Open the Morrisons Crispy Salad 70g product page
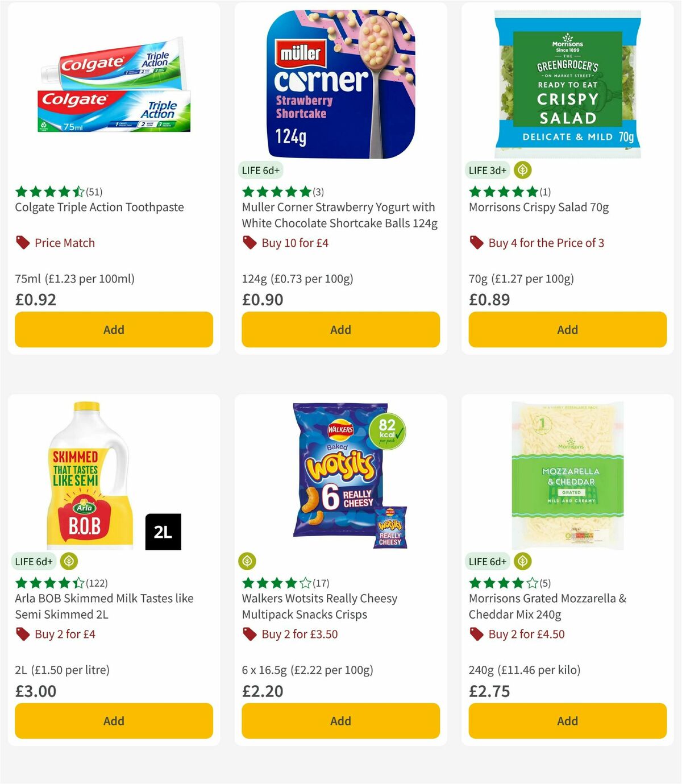Viewport: 682px width, 784px height. click(x=539, y=208)
